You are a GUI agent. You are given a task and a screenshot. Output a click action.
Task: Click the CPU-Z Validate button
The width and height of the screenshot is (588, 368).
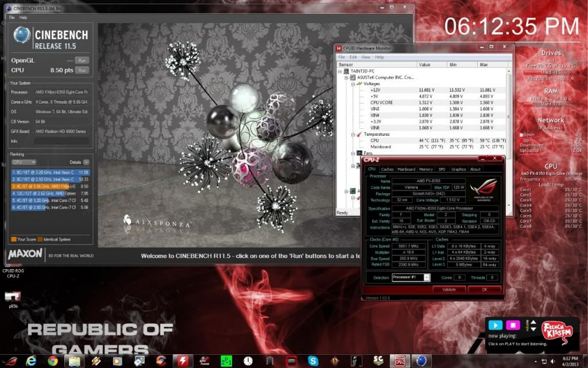450,289
